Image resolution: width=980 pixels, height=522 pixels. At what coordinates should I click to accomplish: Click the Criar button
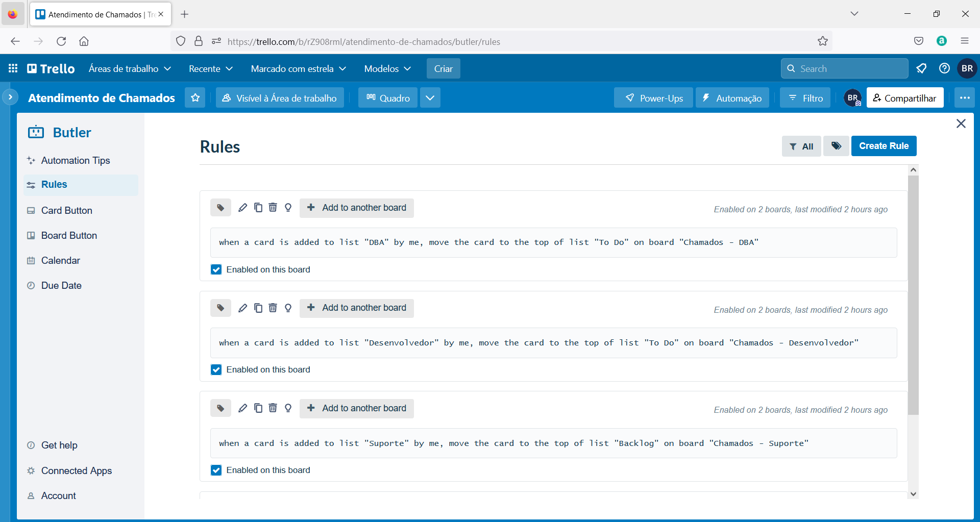(443, 68)
